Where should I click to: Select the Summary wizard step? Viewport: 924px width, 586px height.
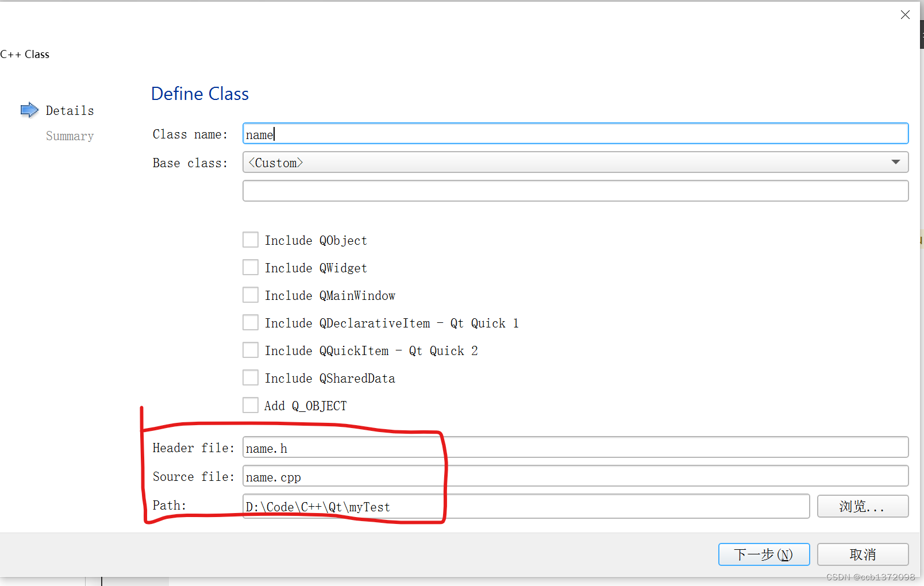click(70, 136)
